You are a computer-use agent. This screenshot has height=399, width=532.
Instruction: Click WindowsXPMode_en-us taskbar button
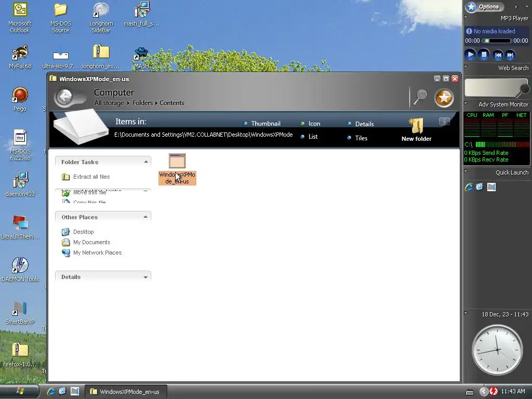pos(126,392)
